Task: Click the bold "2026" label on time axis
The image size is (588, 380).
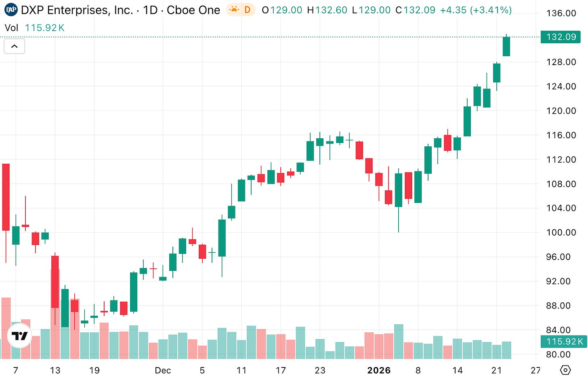Action: pos(379,370)
